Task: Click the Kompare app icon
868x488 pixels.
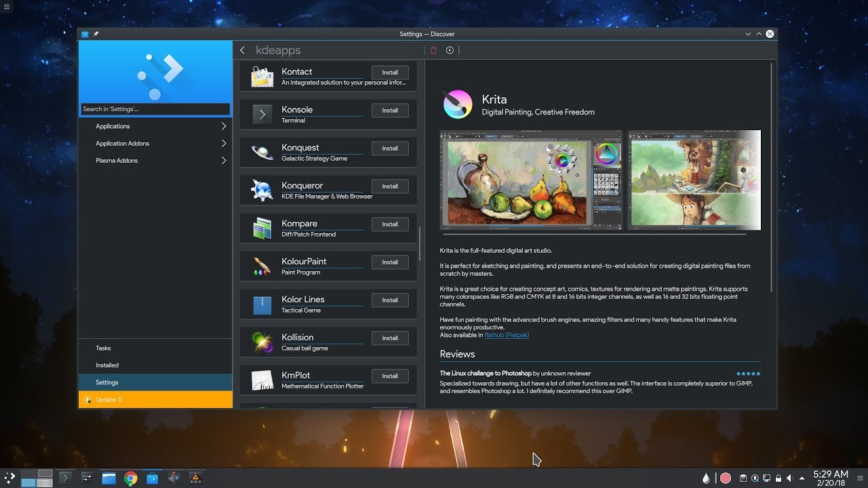Action: point(262,228)
